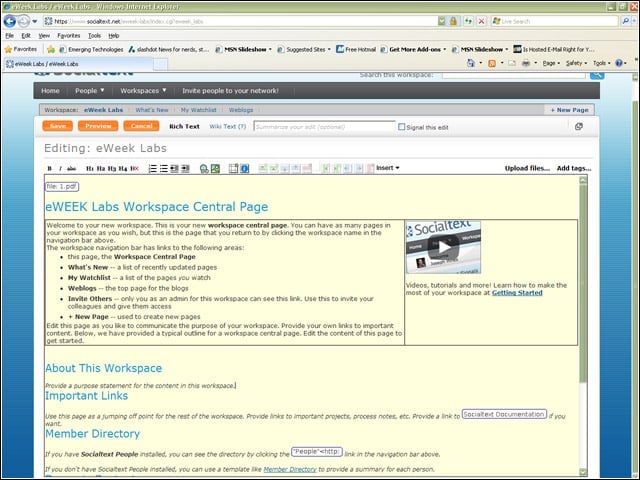Outdent the selected text
This screenshot has height=480, width=640.
tap(174, 169)
